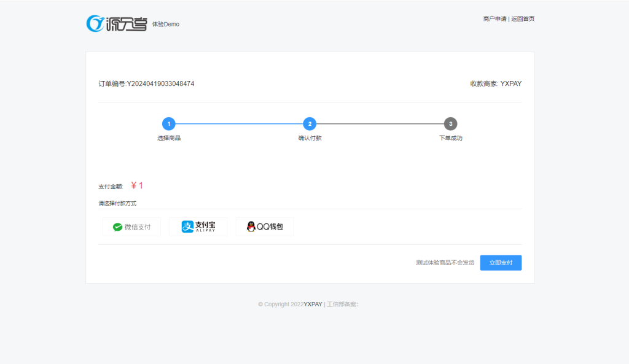
Task: Click the order number Y20240419033048474
Action: [160, 83]
